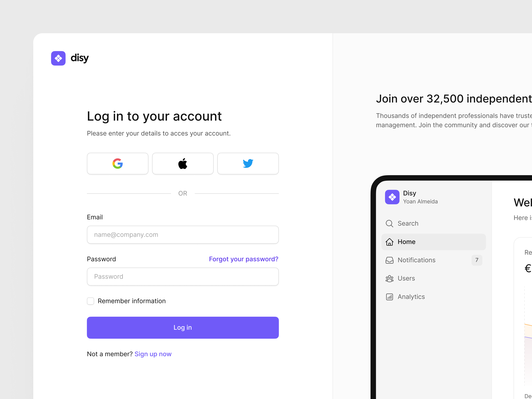This screenshot has width=532, height=399.
Task: Click the disy logo in the top left
Action: [x=69, y=58]
